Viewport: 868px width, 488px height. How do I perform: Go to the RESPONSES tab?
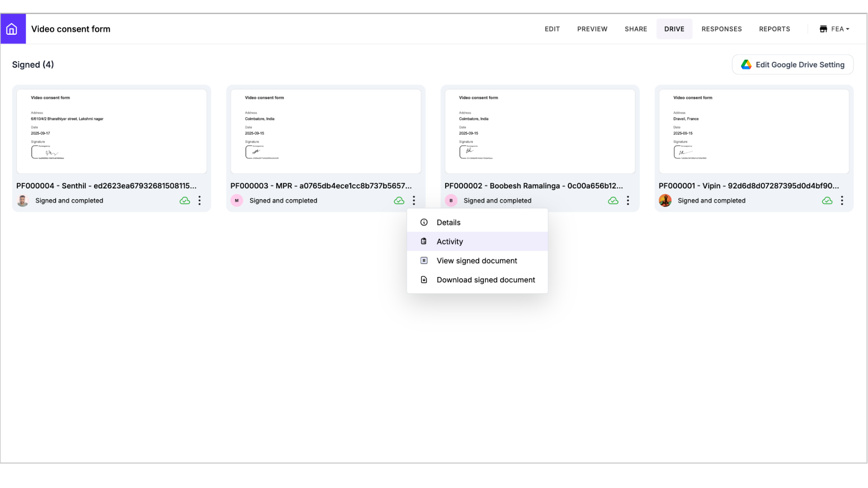point(722,29)
